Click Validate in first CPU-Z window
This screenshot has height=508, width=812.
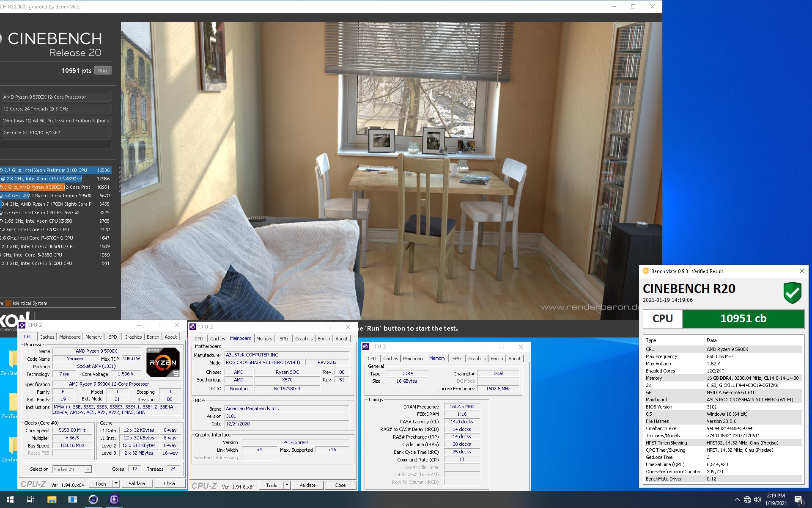[137, 483]
